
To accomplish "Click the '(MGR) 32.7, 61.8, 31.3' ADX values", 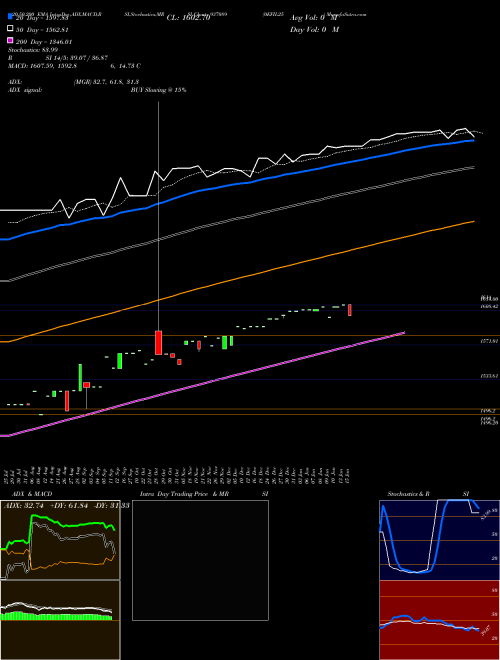I will (106, 82).
